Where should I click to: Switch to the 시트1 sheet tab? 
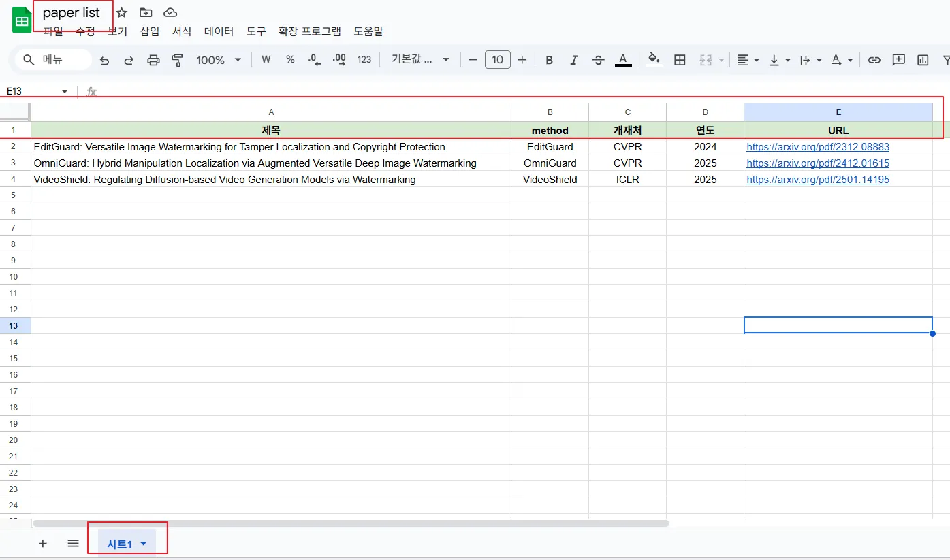pyautogui.click(x=120, y=544)
